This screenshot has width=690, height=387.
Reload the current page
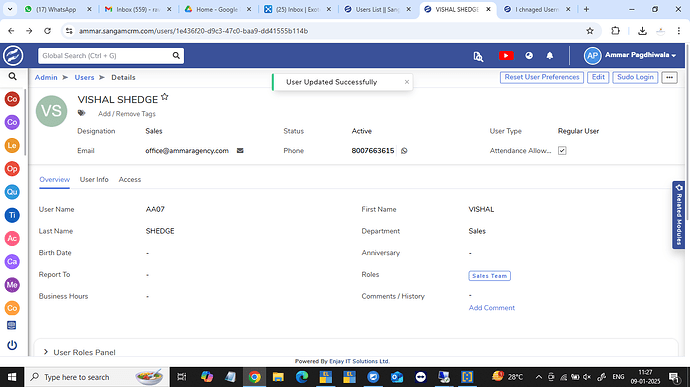(x=48, y=31)
